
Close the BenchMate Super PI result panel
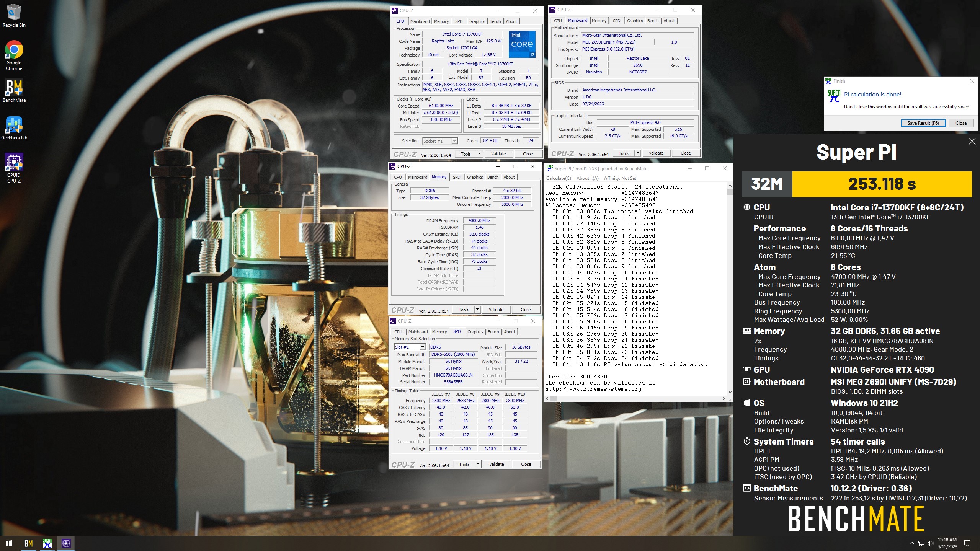pos(972,142)
